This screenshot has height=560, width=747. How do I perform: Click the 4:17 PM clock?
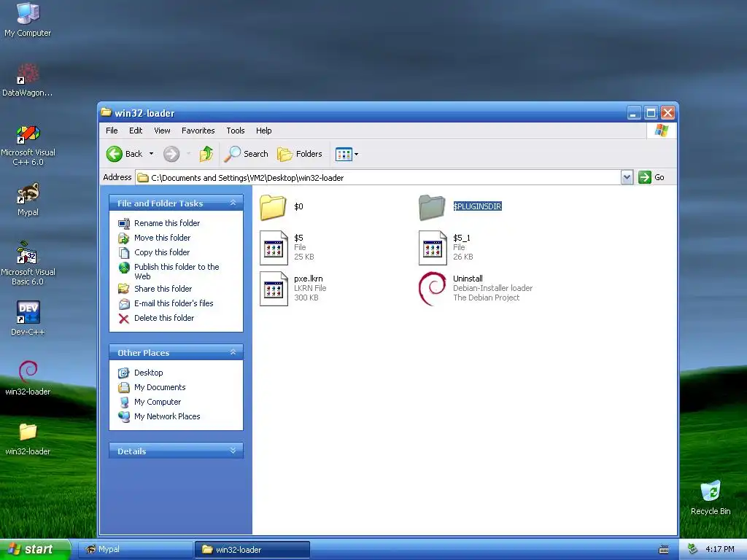coord(719,549)
